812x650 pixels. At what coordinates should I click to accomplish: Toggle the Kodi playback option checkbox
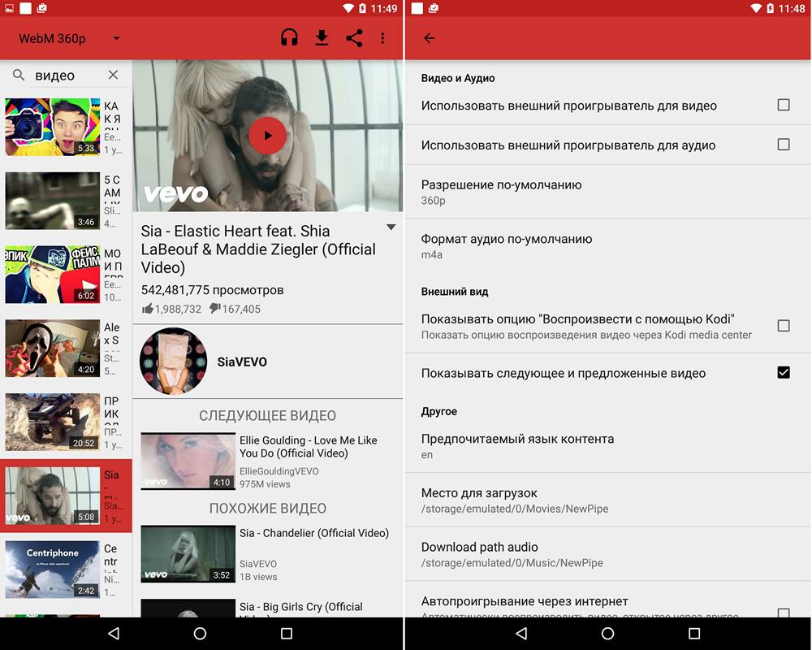click(x=784, y=326)
